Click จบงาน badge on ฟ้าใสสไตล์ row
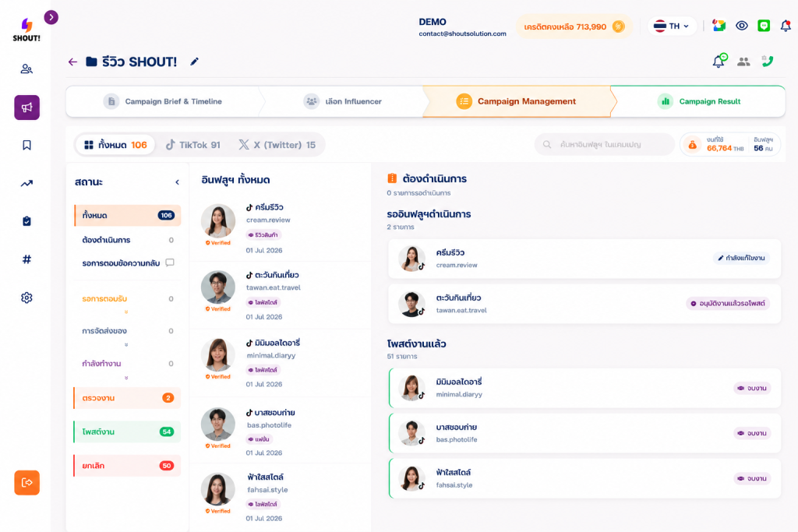 [x=752, y=478]
